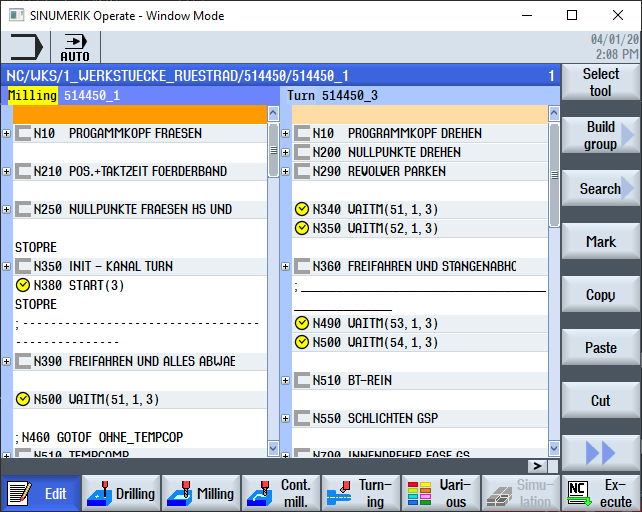Click the clock icon of N500 WAITM(54,1,3)
Screen dimensions: 642x512
point(302,342)
